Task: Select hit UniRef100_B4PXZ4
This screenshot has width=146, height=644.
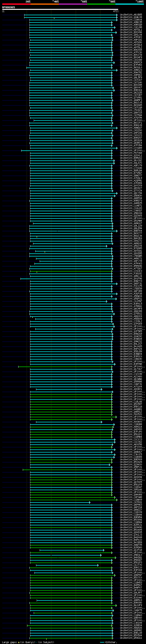Action: pyautogui.click(x=131, y=349)
